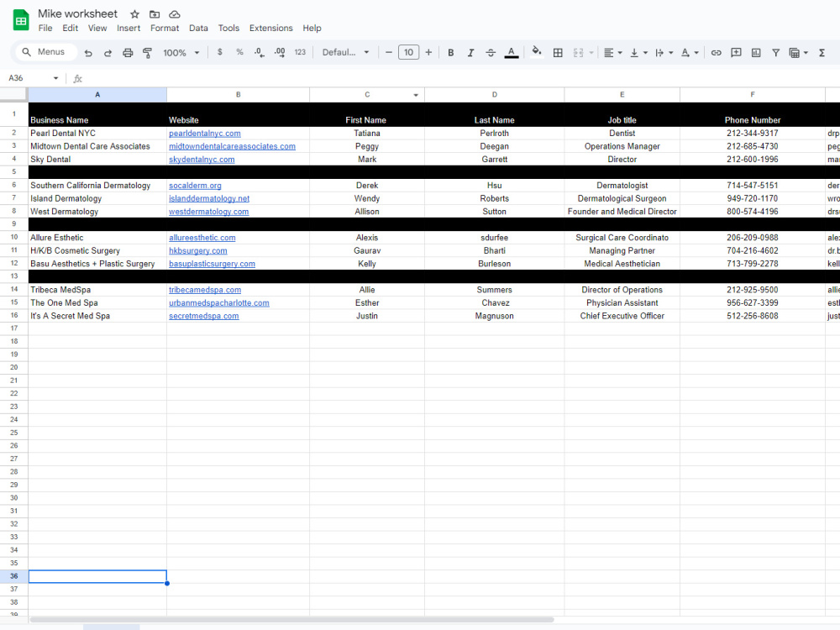
Task: Open horizontal align dropdown
Action: point(613,52)
